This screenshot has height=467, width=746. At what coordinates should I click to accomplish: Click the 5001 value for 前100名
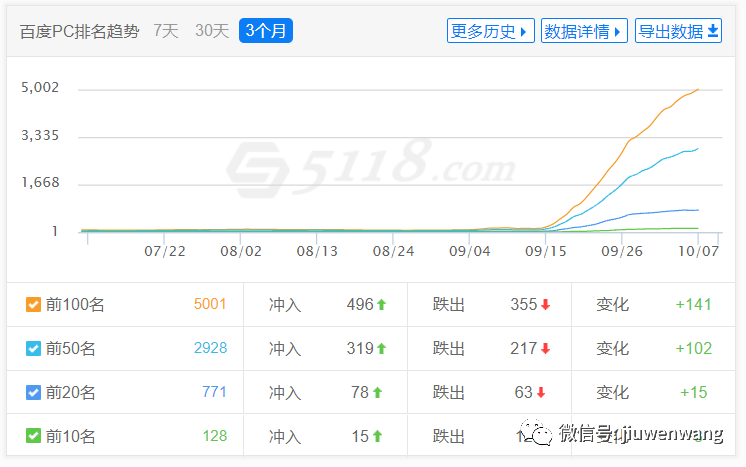pyautogui.click(x=210, y=304)
